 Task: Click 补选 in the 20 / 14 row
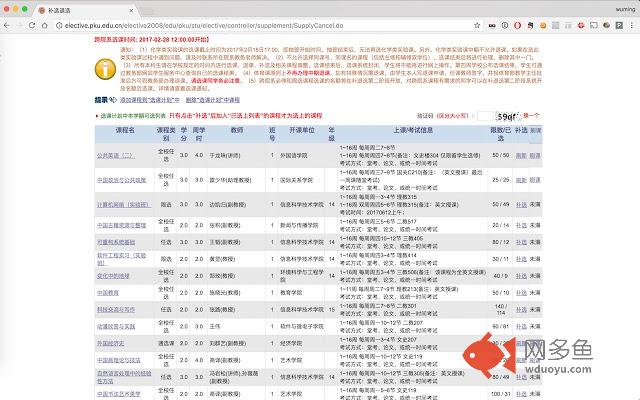[521, 225]
